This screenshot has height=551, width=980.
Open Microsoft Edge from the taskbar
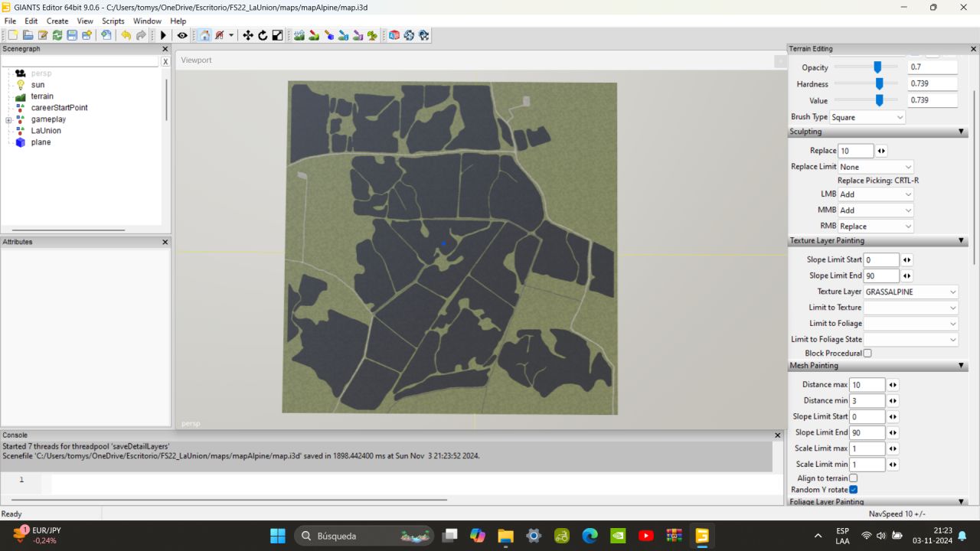(x=590, y=536)
